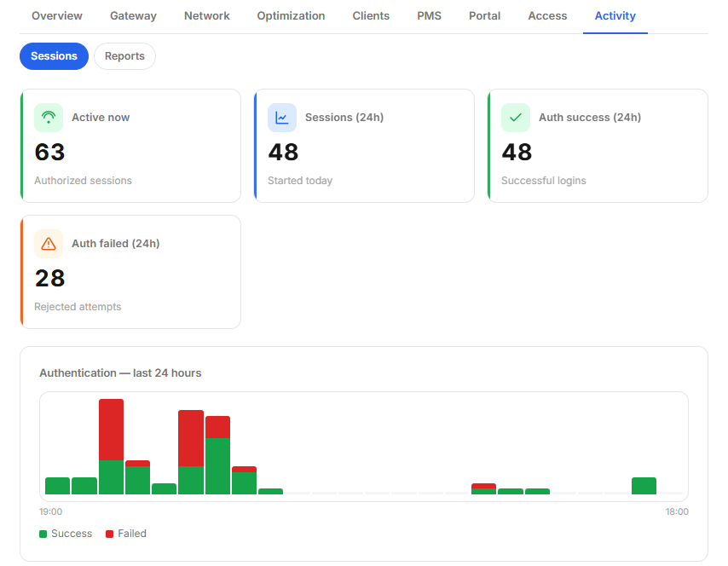Click the Failed legend label

[x=132, y=534]
